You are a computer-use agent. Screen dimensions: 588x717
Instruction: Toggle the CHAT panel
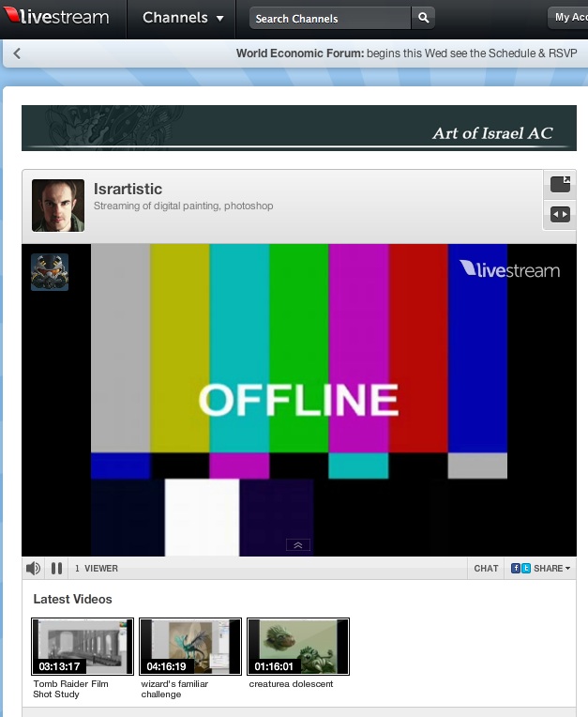click(486, 568)
